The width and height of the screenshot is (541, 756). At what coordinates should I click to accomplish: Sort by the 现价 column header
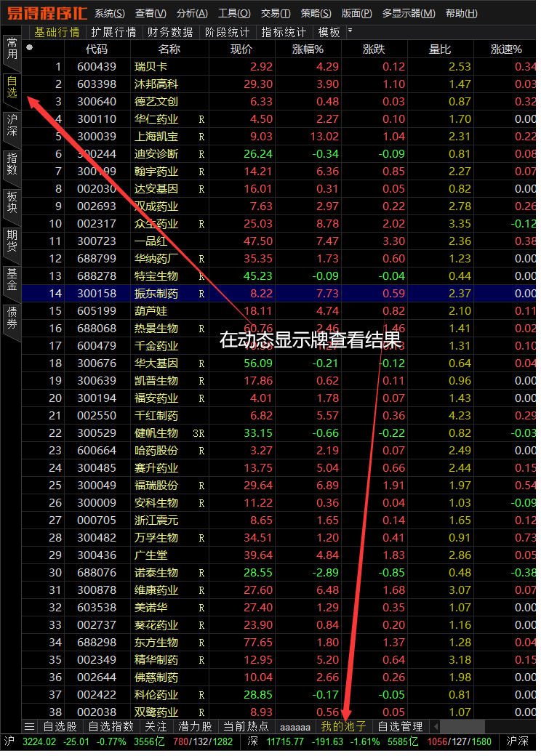point(241,49)
